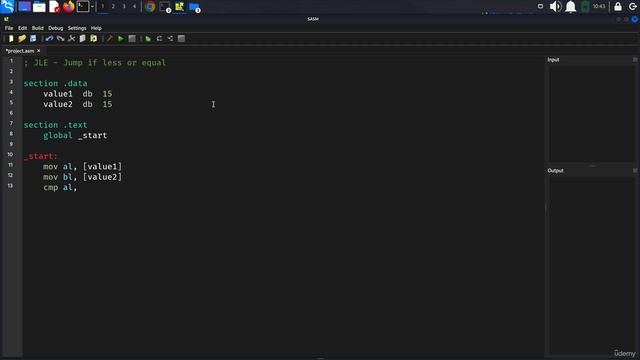Screen dimensions: 640x360
Task: Click 'global _start' line
Action: [x=75, y=136]
